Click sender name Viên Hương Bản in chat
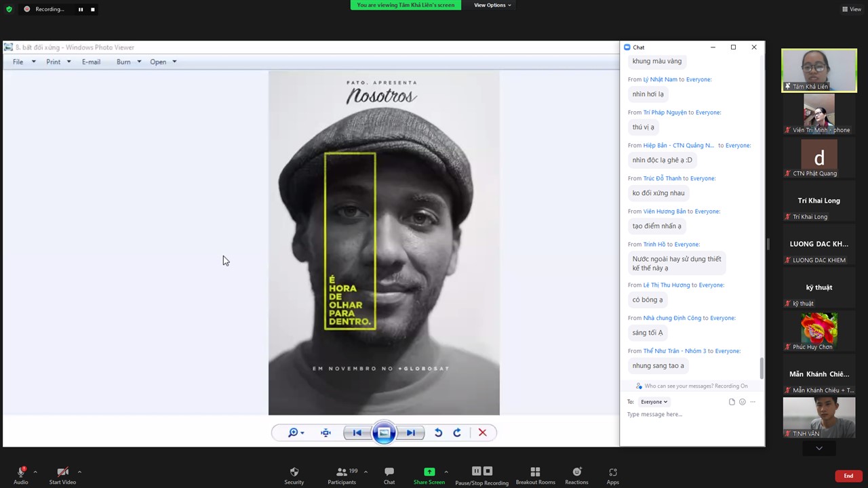 click(665, 211)
